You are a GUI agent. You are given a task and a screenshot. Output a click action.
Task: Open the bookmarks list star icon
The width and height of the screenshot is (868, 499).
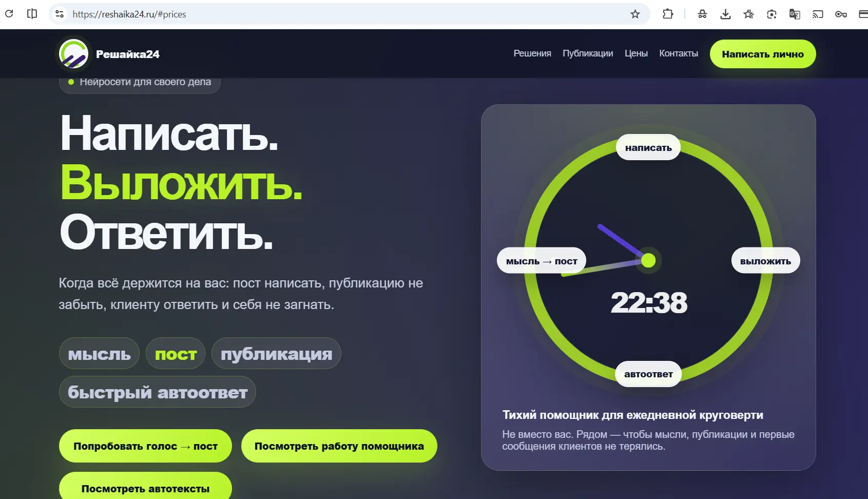(748, 14)
